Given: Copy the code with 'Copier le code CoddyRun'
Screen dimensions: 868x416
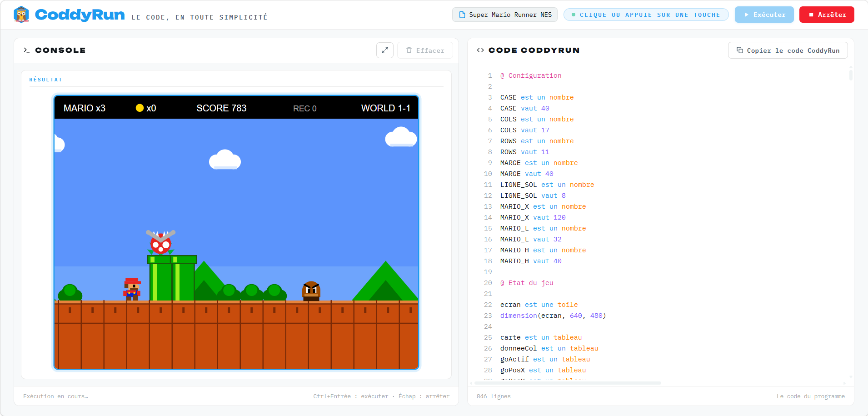Looking at the screenshot, I should pos(788,50).
